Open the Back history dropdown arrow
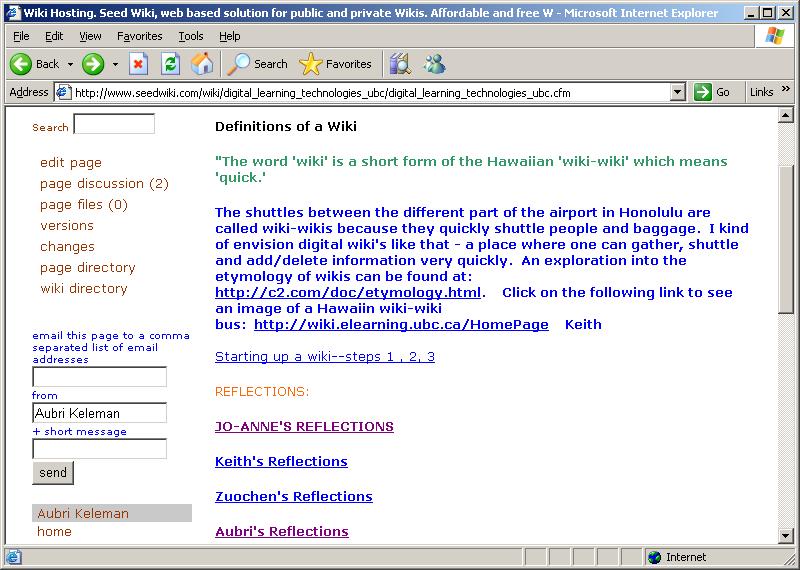This screenshot has height=570, width=800. coord(70,64)
